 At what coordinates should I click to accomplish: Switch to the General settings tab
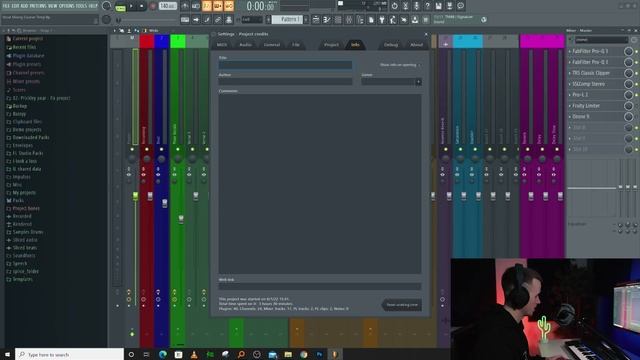[271, 45]
